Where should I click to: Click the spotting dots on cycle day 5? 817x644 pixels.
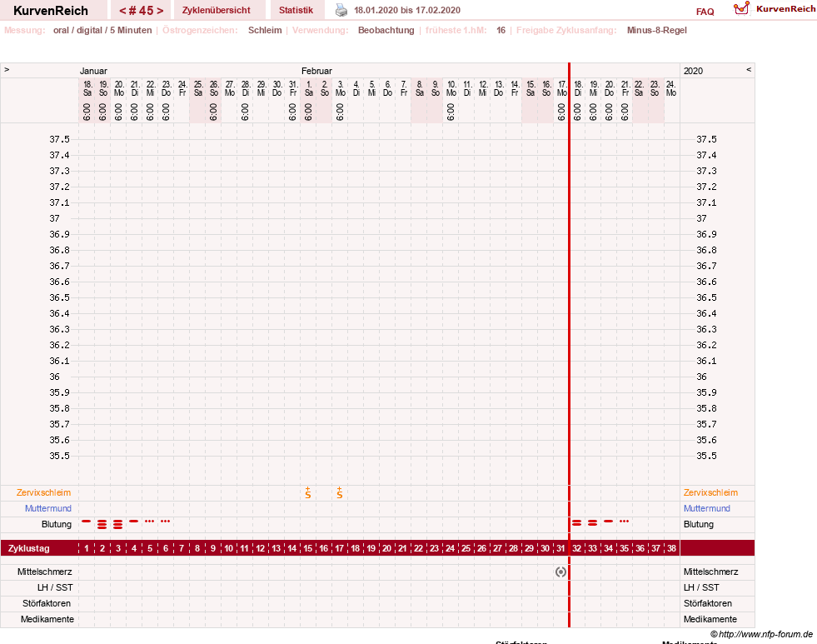[150, 521]
